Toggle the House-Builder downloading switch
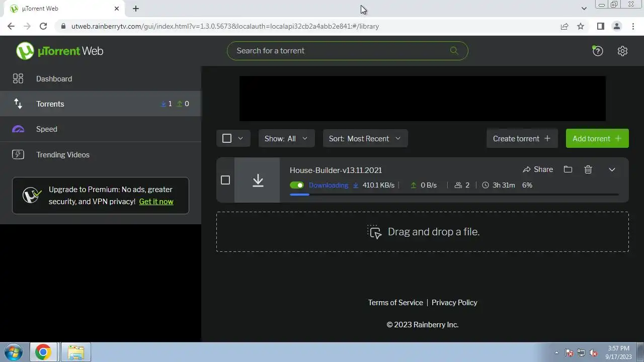Viewport: 644px width, 362px height. 297,185
